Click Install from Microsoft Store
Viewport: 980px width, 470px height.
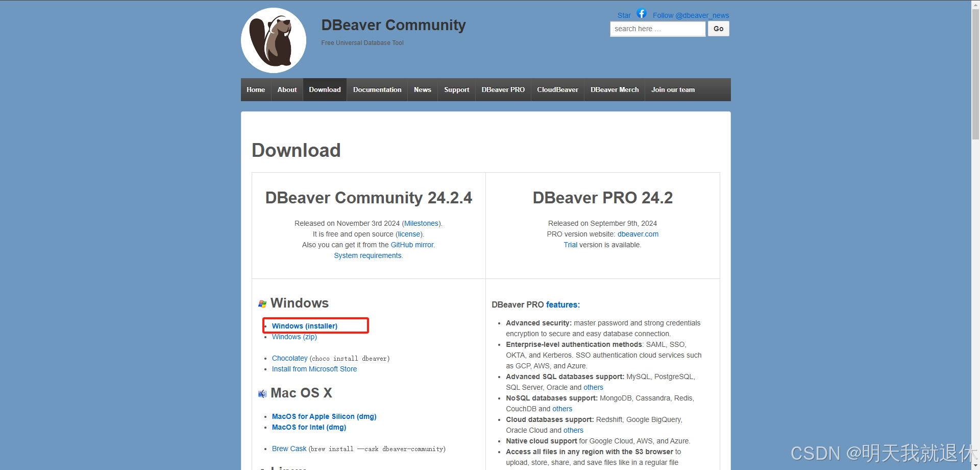coord(314,369)
